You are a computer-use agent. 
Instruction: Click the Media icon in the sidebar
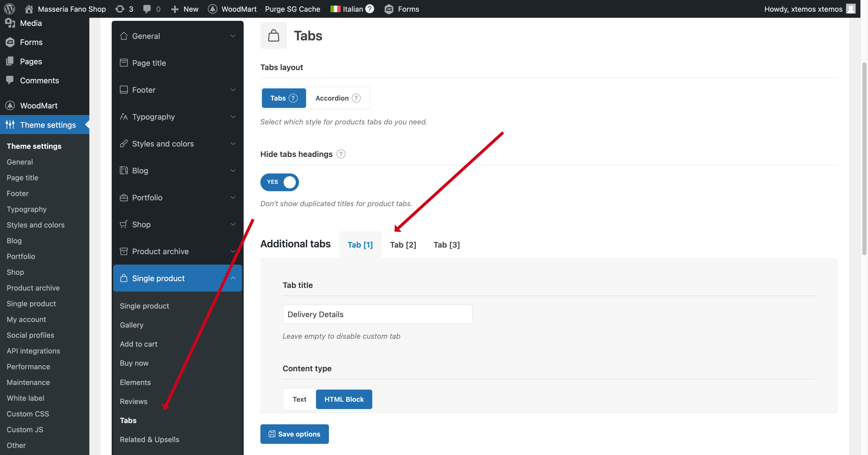(x=10, y=23)
